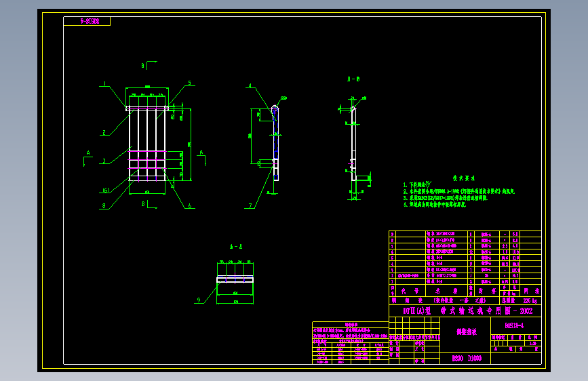Viewport: 588px width, 381px height.
Task: Click balloon callout number 4
Action: pyautogui.click(x=250, y=85)
